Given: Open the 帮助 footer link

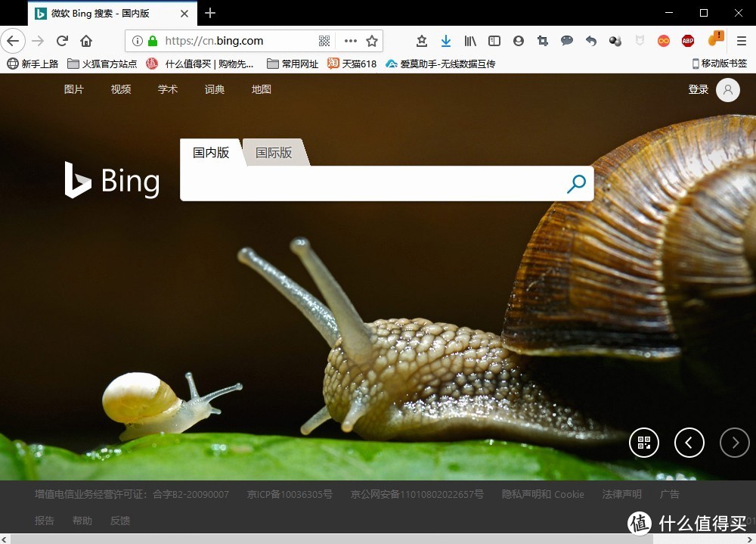Looking at the screenshot, I should click(82, 521).
